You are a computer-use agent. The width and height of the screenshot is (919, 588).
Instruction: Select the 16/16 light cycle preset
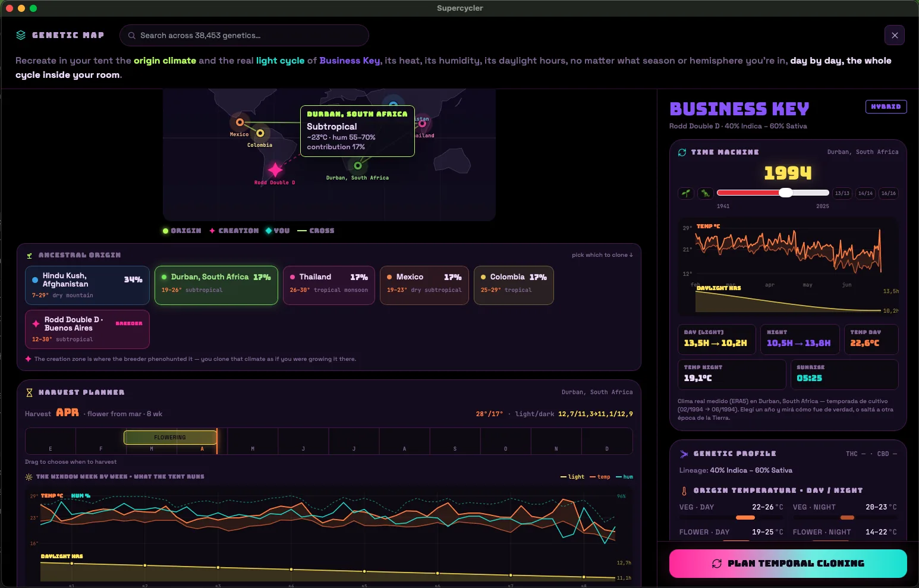point(889,193)
